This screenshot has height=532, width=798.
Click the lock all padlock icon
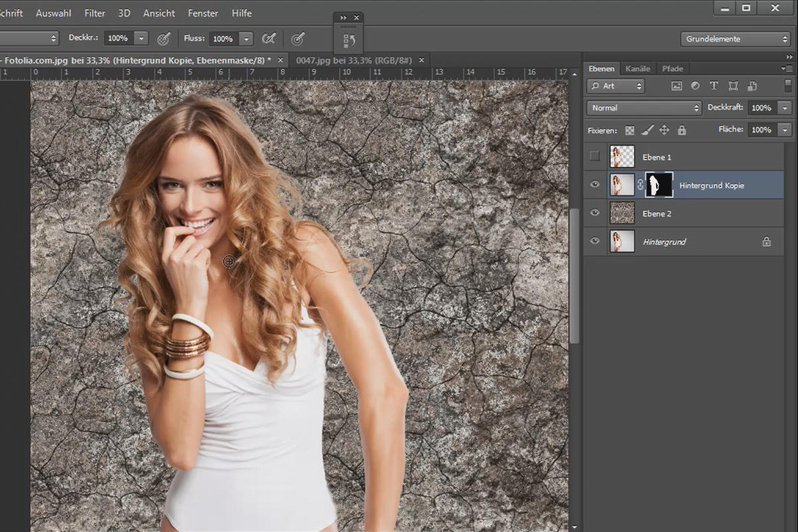pyautogui.click(x=681, y=130)
